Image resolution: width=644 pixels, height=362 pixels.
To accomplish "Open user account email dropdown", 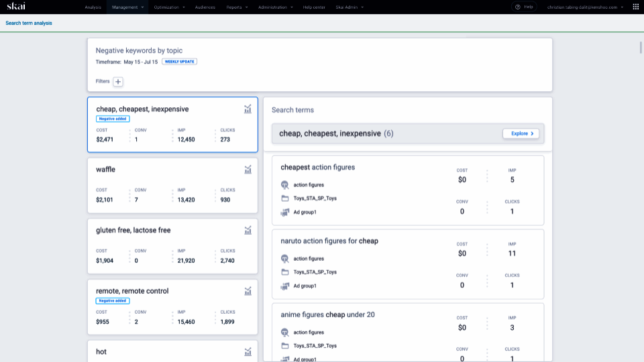I will 585,7.
